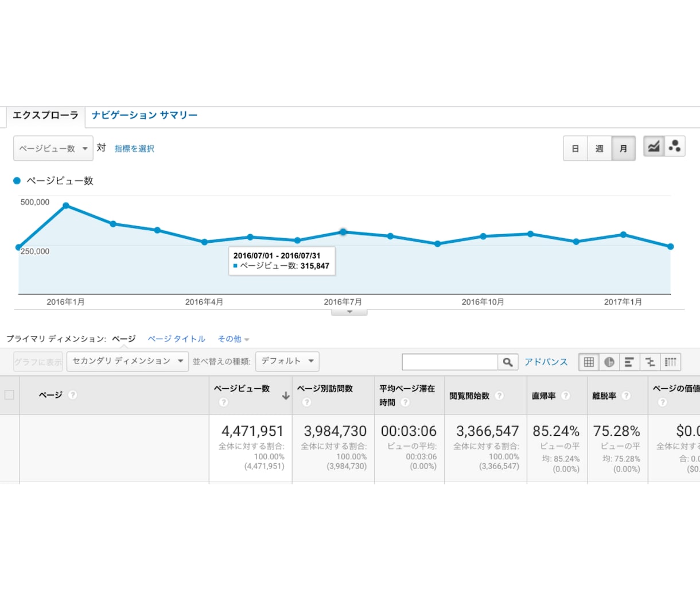
Task: Open the ナビゲーション サマリー tab
Action: point(145,115)
